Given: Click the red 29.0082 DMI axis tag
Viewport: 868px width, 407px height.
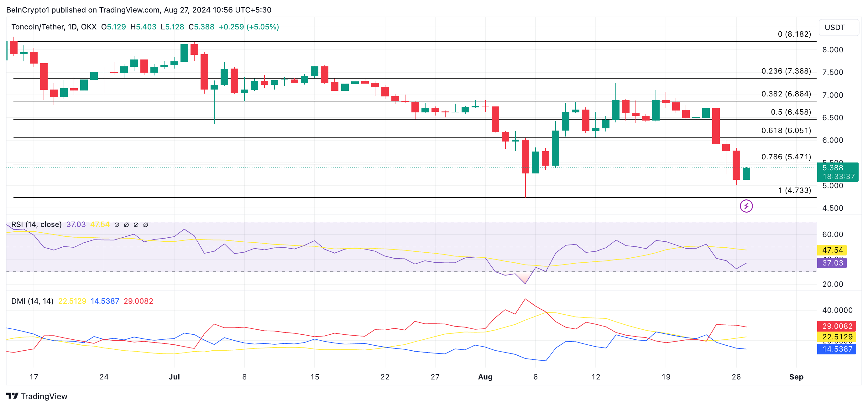Looking at the screenshot, I should (837, 326).
